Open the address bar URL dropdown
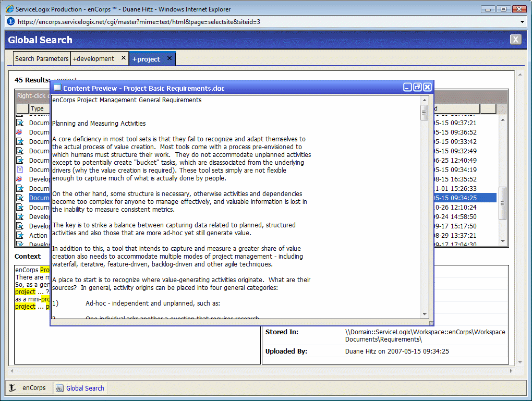The height and width of the screenshot is (401, 532). click(522, 22)
